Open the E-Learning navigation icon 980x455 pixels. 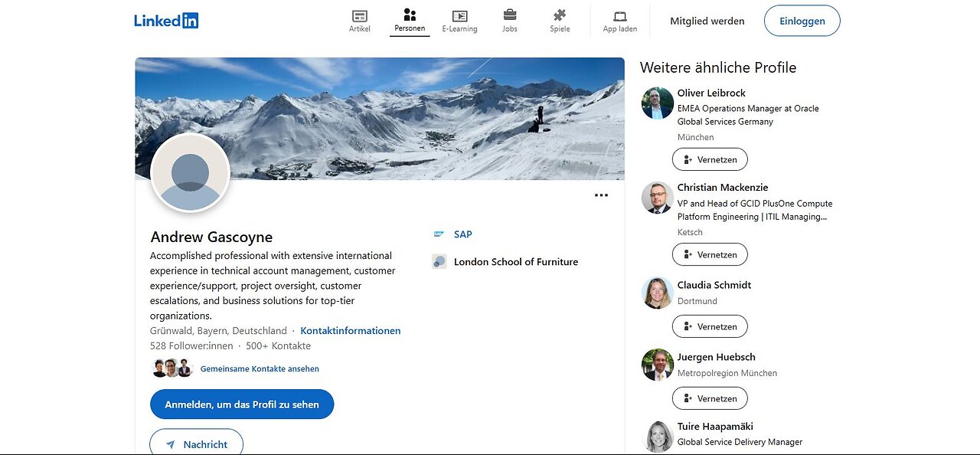[x=459, y=16]
